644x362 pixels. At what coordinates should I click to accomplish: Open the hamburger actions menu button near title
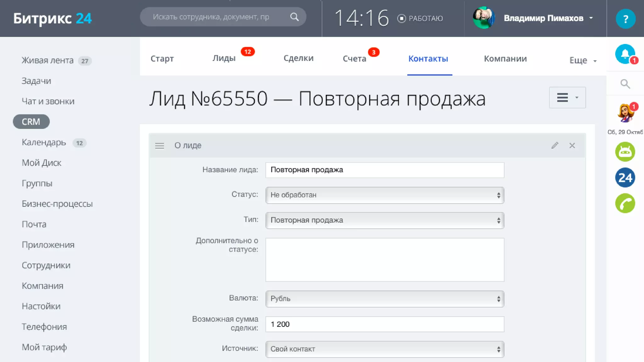[x=567, y=98]
